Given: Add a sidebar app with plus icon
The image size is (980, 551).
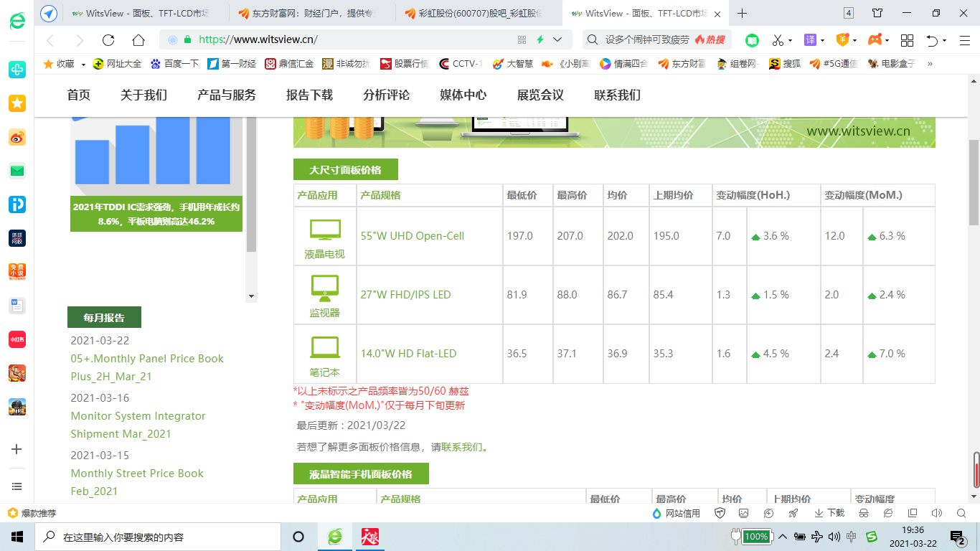Looking at the screenshot, I should coord(17,449).
